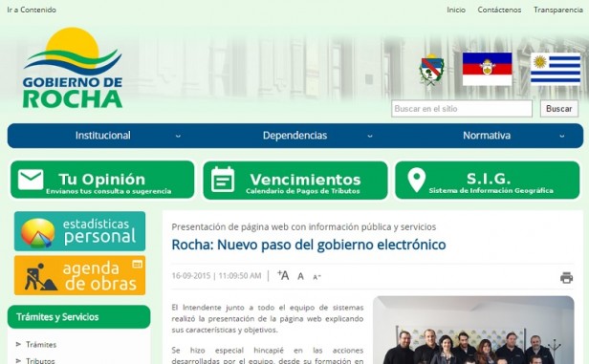The height and width of the screenshot is (364, 589).
Task: Open Tu Opinión envelope banner
Action: point(102,180)
